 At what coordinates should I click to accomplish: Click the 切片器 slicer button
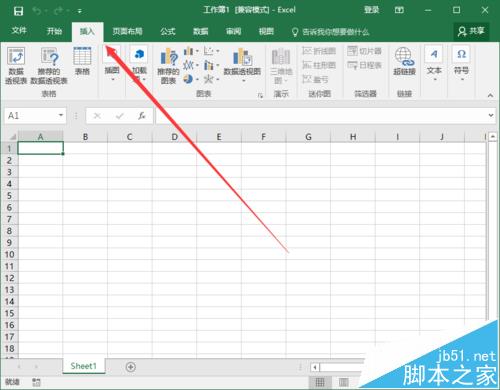click(x=364, y=51)
